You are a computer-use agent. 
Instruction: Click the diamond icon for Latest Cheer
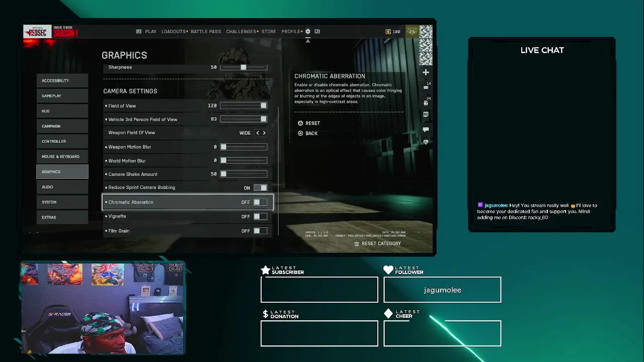(x=388, y=314)
